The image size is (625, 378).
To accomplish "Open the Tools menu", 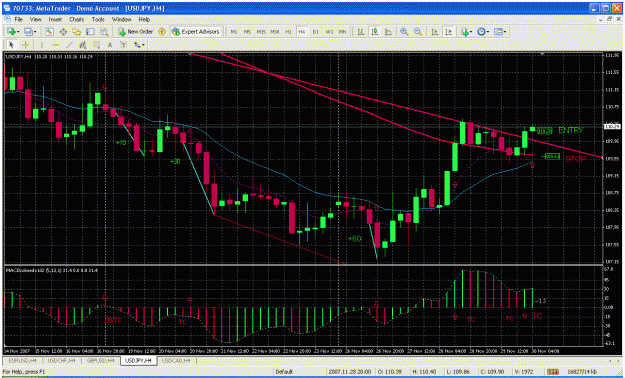I will click(98, 19).
